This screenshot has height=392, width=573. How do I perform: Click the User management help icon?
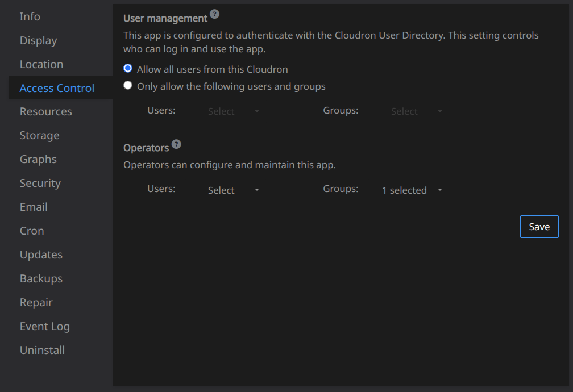point(214,14)
